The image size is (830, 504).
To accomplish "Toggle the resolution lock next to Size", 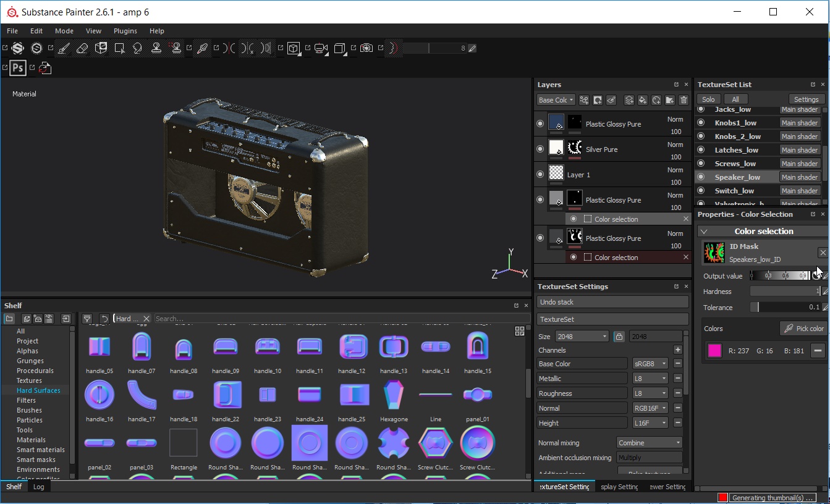I will click(x=617, y=335).
